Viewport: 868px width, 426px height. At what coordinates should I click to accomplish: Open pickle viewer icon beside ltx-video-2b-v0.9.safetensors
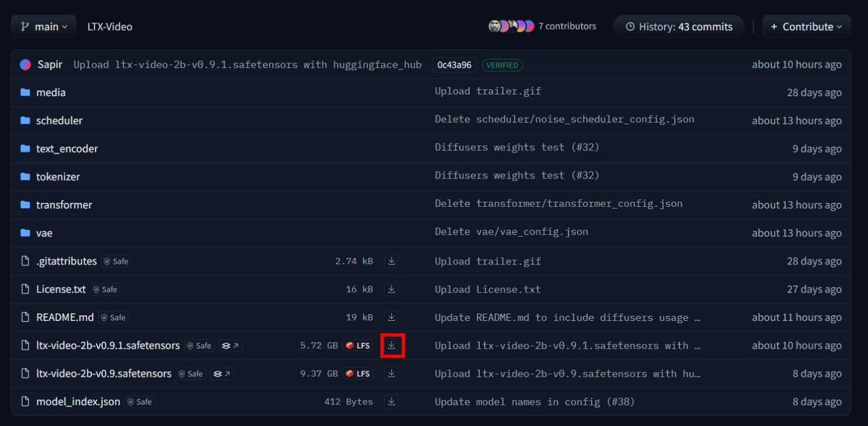(222, 373)
